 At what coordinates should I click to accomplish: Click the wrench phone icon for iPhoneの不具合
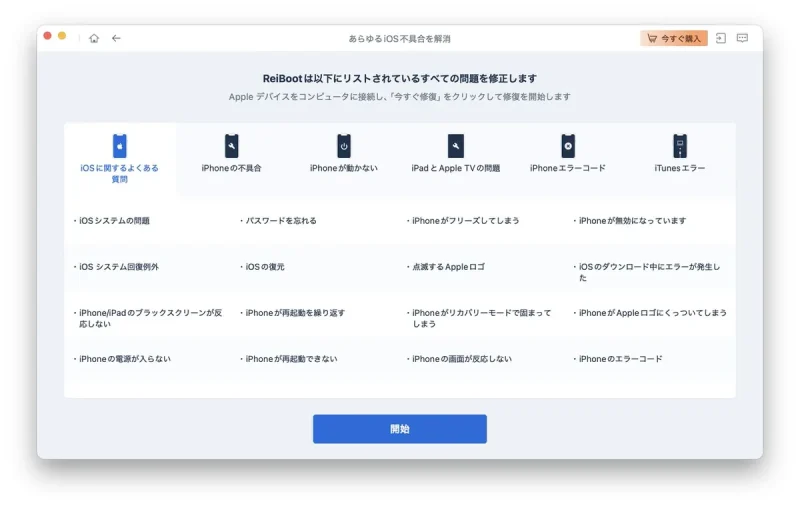(232, 146)
